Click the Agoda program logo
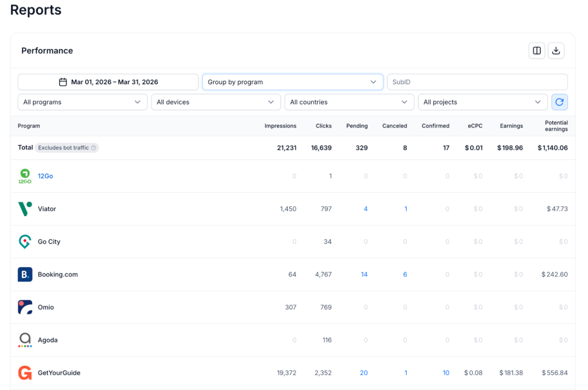This screenshot has height=390, width=588. point(25,340)
